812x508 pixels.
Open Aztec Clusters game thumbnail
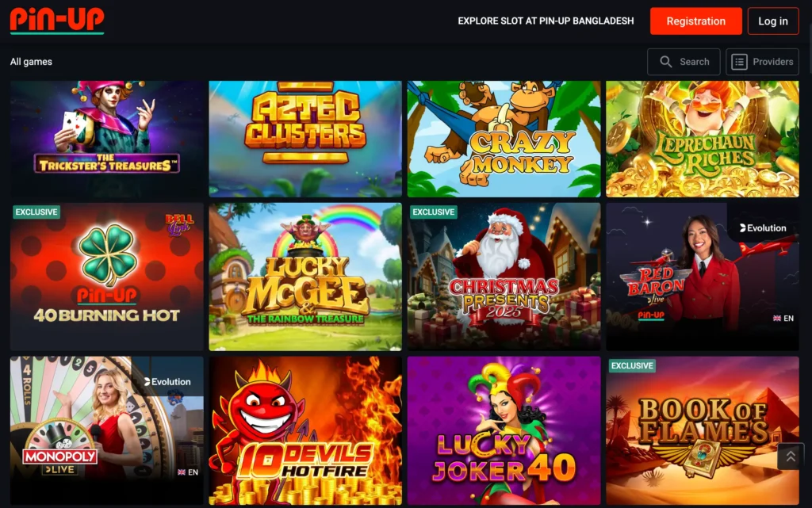point(305,139)
